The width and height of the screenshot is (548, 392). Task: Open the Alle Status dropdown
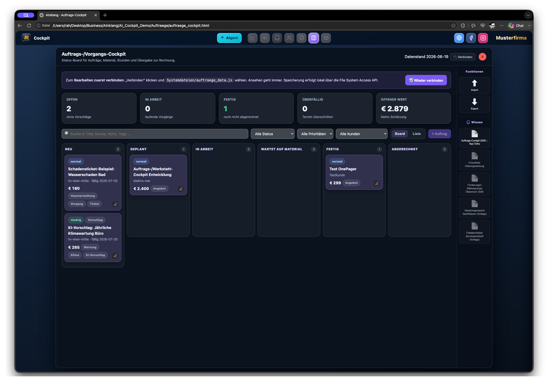click(x=273, y=134)
